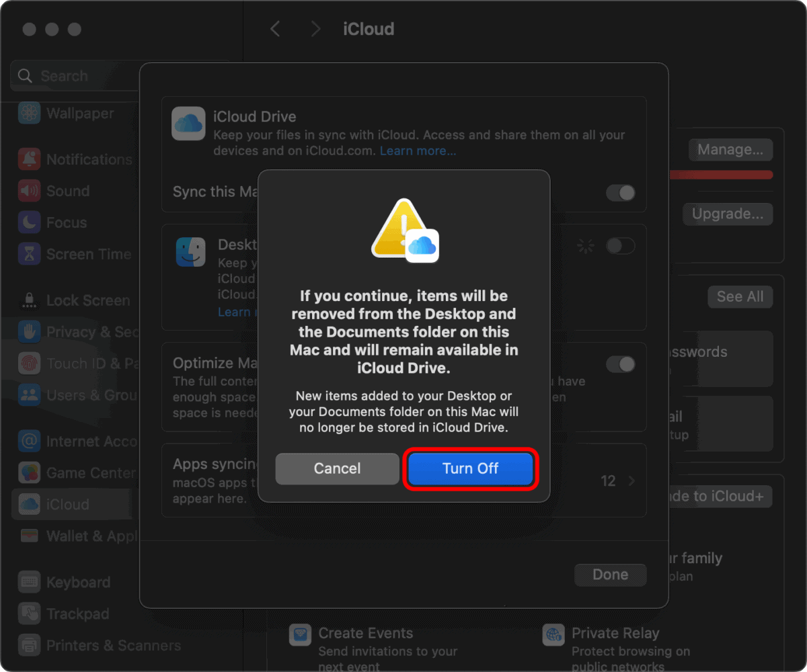This screenshot has width=807, height=672.
Task: Open Trackpad settings icon
Action: [29, 614]
